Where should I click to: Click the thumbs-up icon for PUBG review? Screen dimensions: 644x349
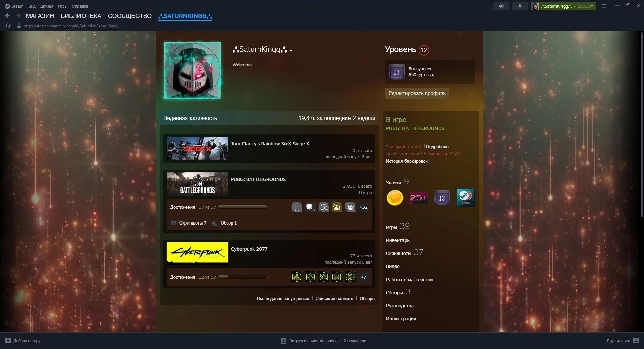(x=215, y=223)
